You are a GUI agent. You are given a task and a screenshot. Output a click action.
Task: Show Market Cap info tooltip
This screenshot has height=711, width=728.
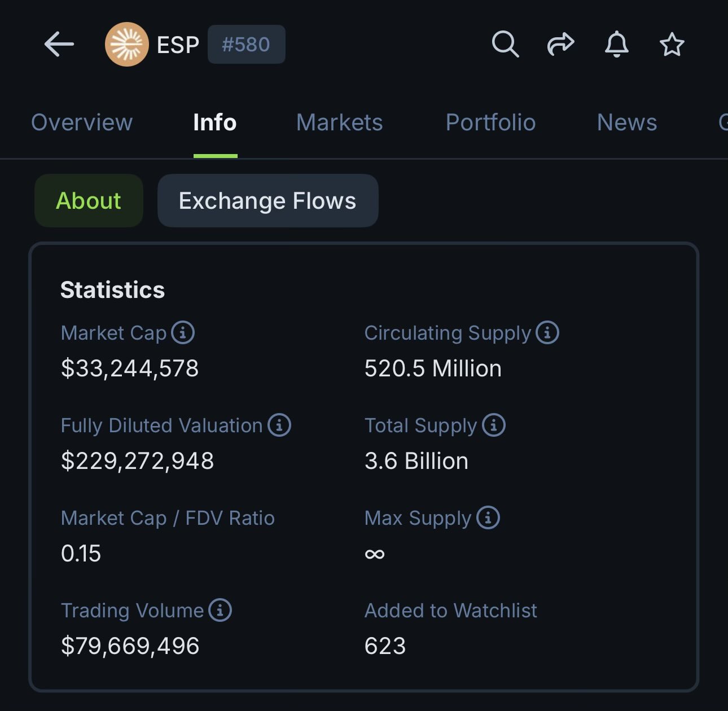[183, 332]
